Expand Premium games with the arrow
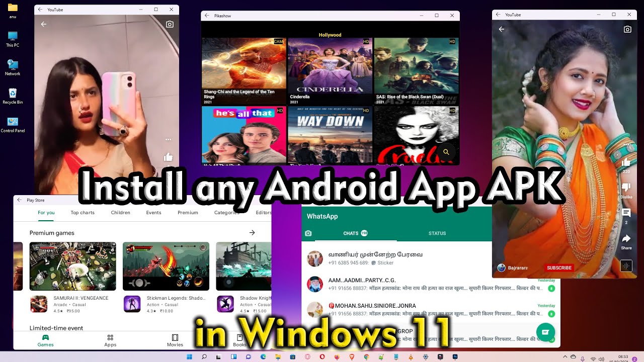Image resolution: width=644 pixels, height=362 pixels. 252,233
